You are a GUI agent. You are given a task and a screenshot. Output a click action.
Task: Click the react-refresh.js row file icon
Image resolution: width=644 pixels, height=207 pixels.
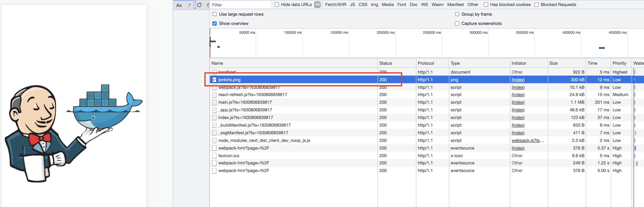click(x=214, y=95)
